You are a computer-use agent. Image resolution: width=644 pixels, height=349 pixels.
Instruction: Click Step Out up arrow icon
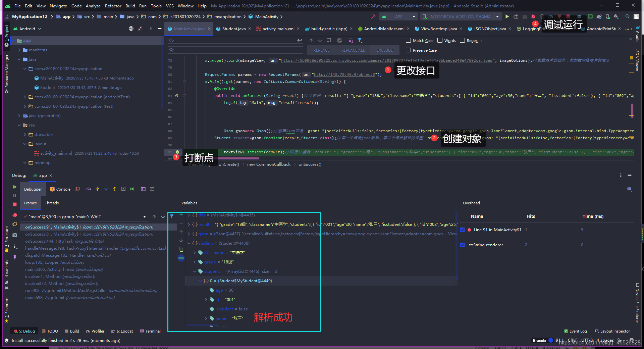(115, 189)
